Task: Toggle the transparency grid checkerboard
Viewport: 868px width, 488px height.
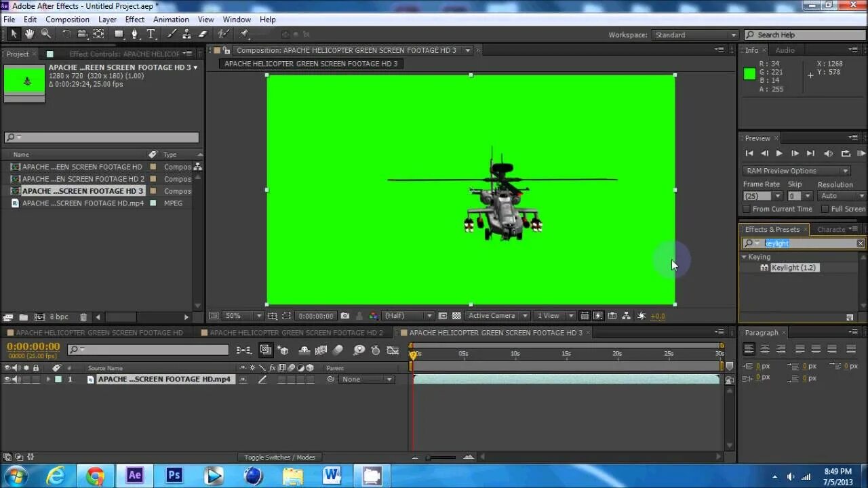Action: 456,316
